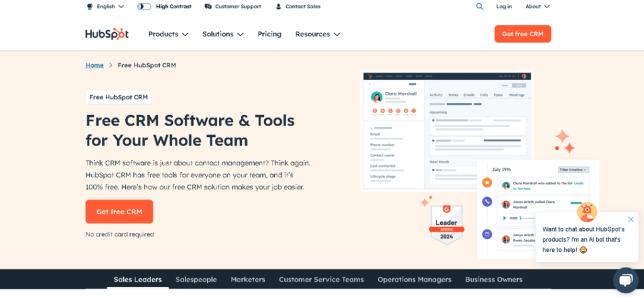
Task: Select the Sales Leaders tab
Action: [x=138, y=279]
